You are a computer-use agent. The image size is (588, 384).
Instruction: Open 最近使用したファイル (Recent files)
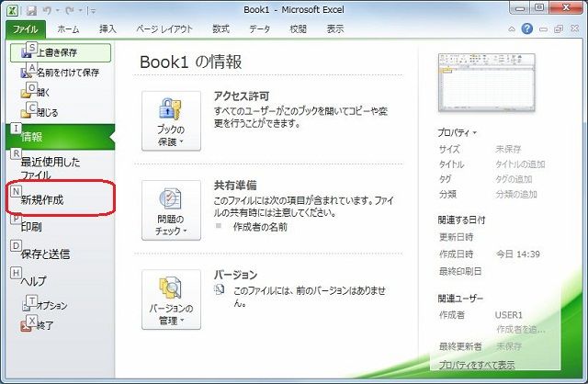(x=60, y=167)
